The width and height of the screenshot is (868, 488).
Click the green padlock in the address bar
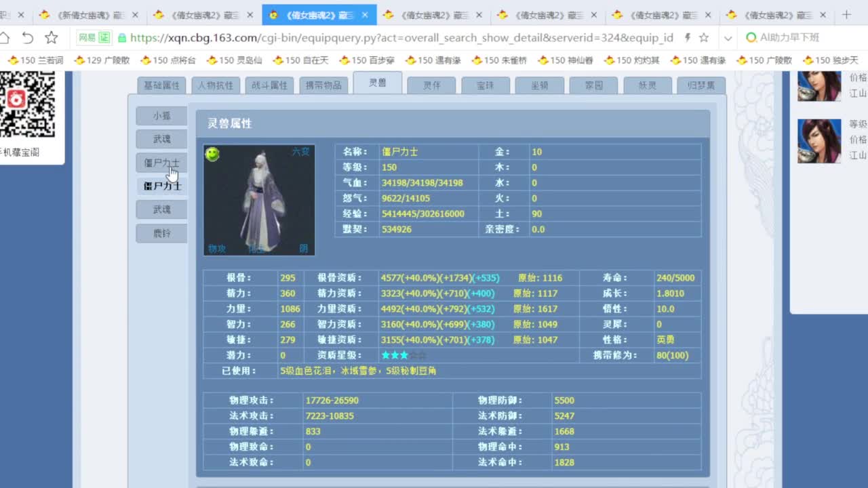pos(122,38)
